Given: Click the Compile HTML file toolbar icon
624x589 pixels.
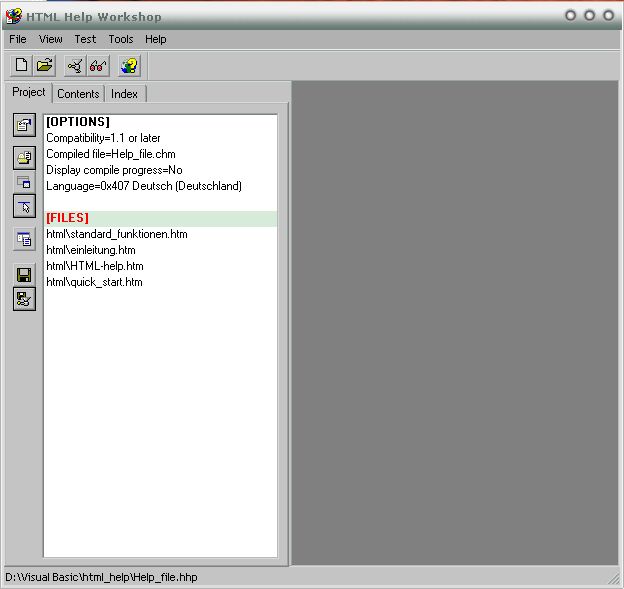Looking at the screenshot, I should pyautogui.click(x=75, y=66).
